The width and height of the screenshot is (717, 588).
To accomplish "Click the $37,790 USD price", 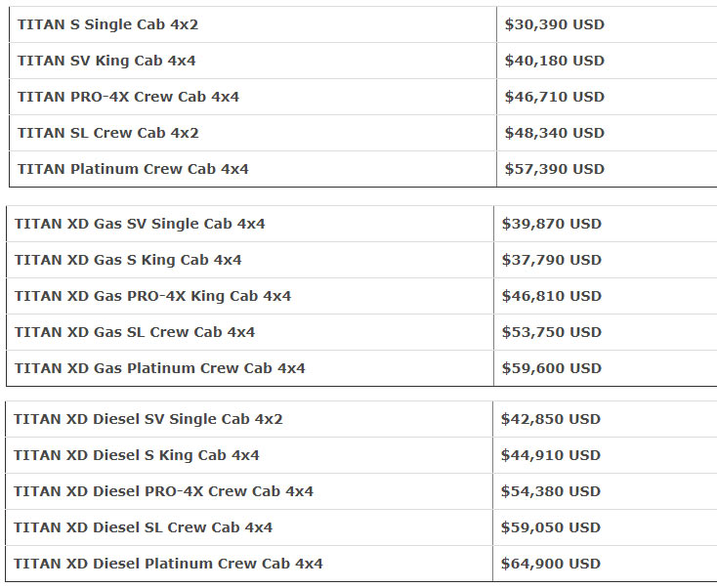I will click(x=551, y=260).
